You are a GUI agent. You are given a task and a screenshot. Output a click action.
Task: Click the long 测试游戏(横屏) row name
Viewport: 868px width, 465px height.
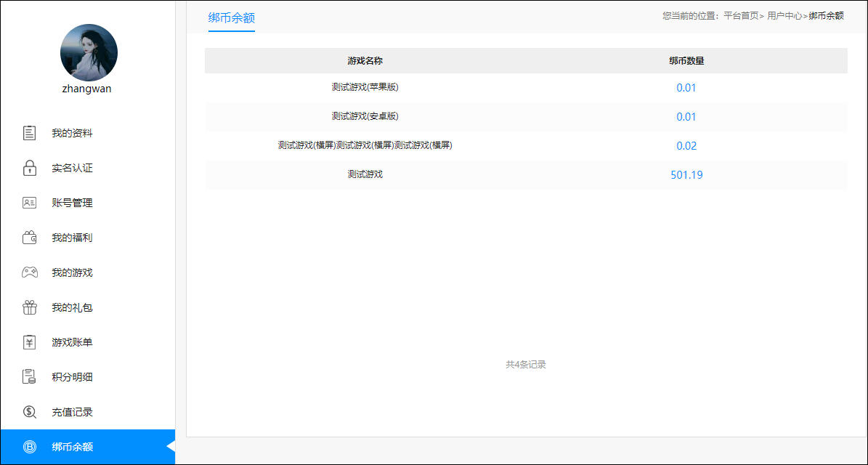coord(365,145)
